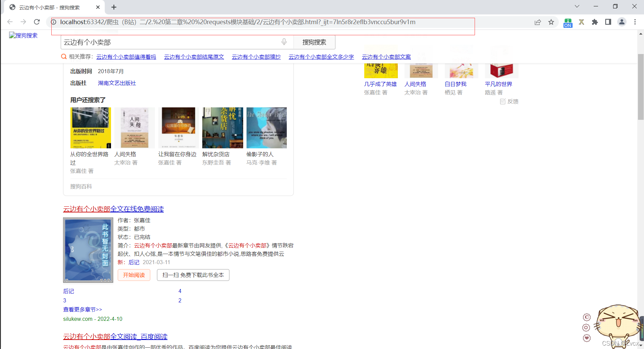Open chapter 2 link
Image resolution: width=644 pixels, height=349 pixels.
(x=180, y=300)
